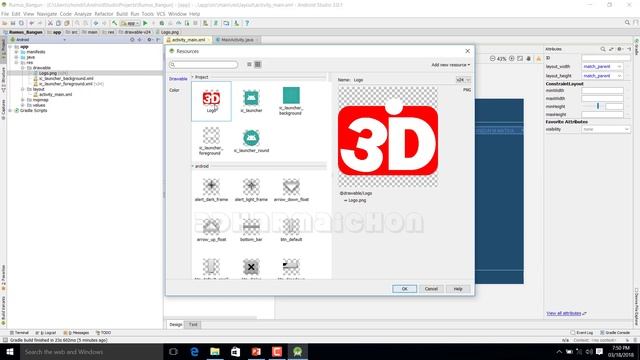Screen dimensions: 640x360
Task: Expand the java folder
Action: click(16, 57)
